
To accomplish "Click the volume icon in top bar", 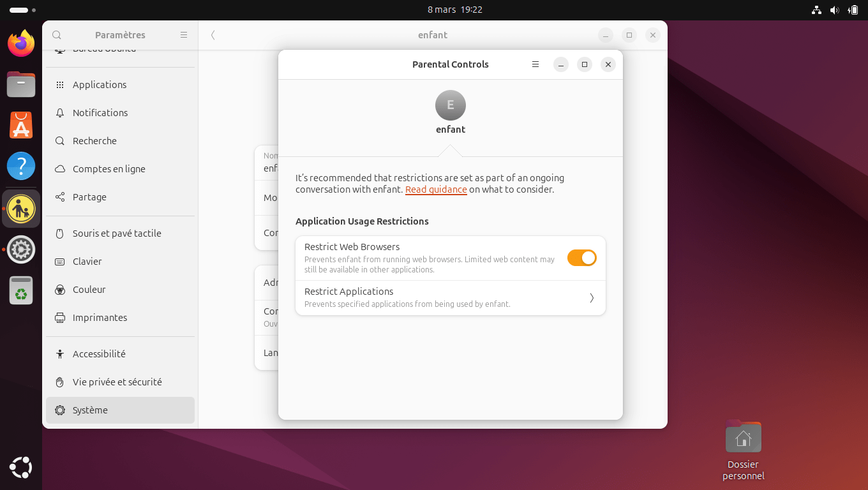I will [834, 10].
